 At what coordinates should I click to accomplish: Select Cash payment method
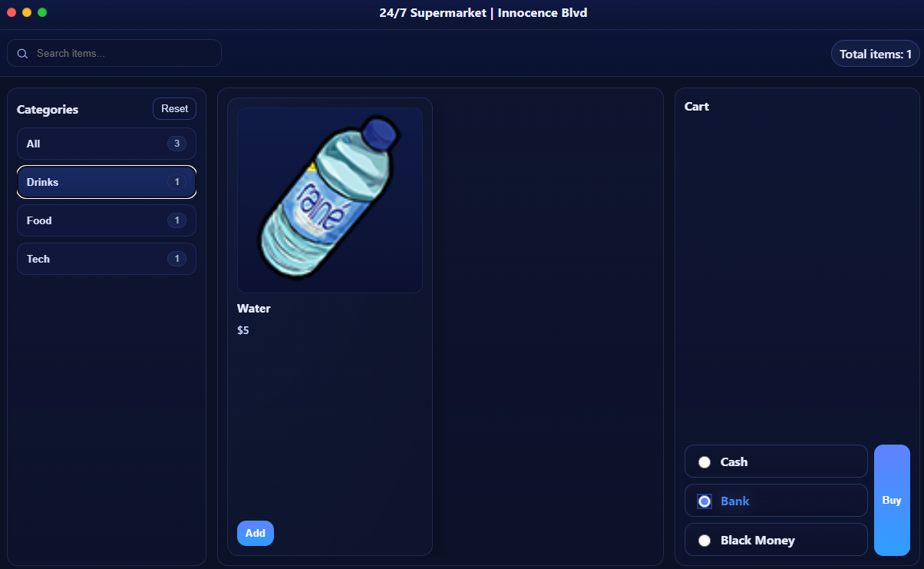776,461
